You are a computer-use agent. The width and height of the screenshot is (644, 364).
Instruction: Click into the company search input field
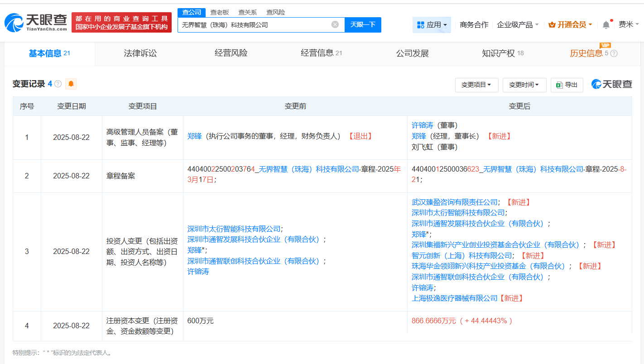(254, 25)
